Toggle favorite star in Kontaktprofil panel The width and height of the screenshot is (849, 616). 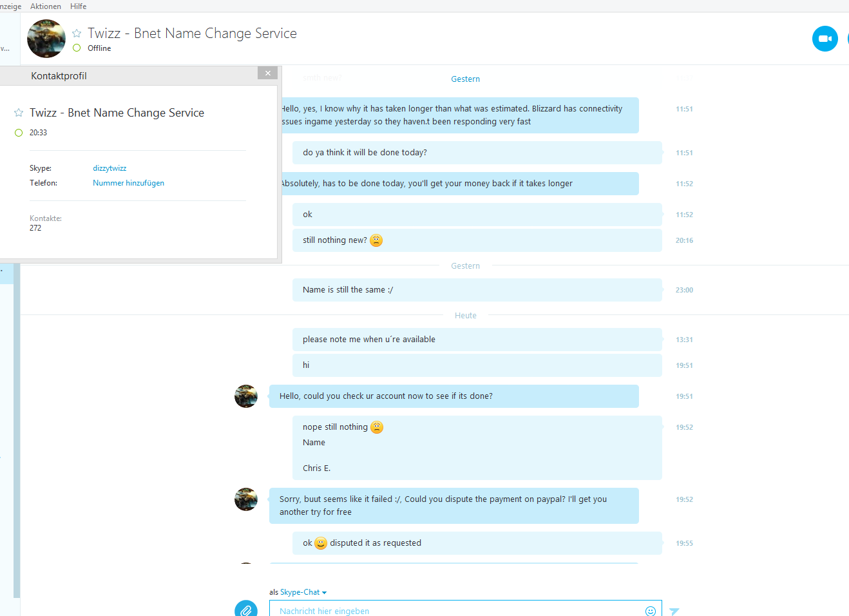click(x=19, y=113)
